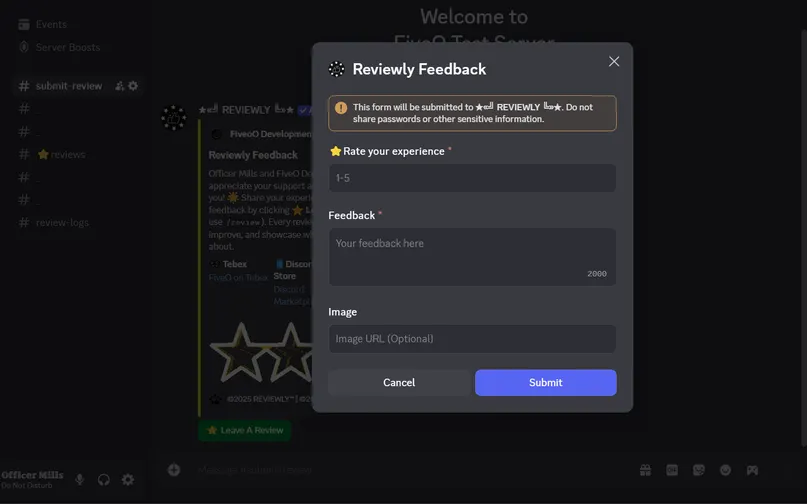This screenshot has height=504, width=807.
Task: Open the game controller activities icon
Action: (x=752, y=470)
